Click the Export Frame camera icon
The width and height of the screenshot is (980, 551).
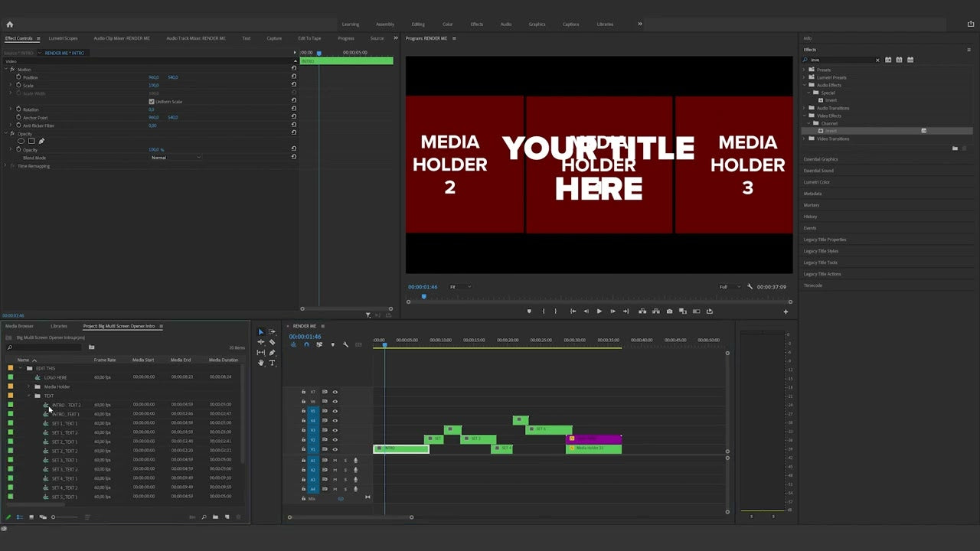tap(669, 311)
